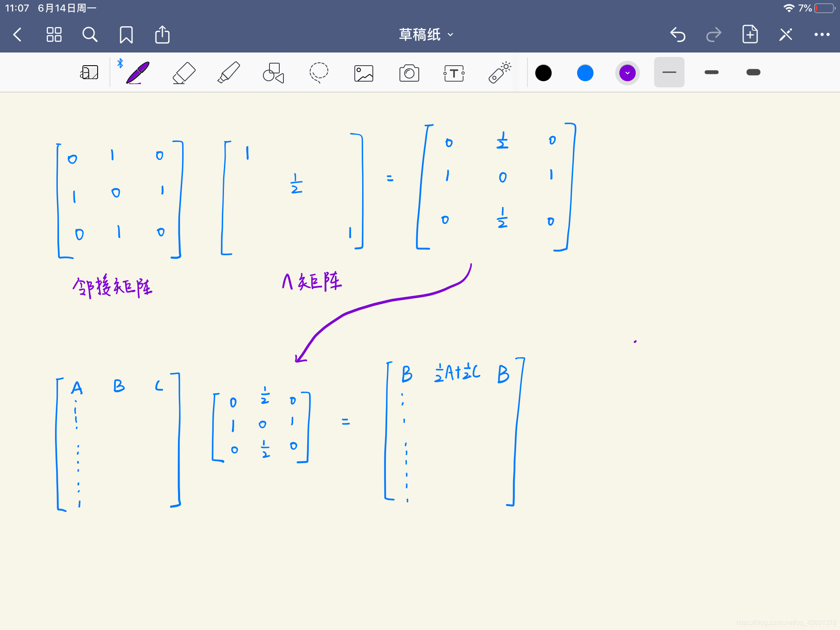Select the Highlighter tool
The width and height of the screenshot is (840, 630).
point(228,73)
